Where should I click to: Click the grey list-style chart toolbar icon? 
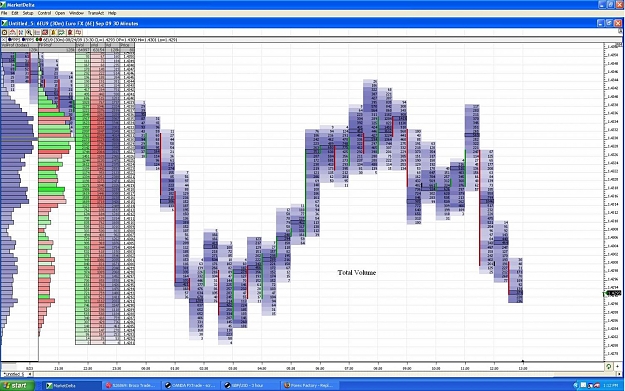[37, 32]
